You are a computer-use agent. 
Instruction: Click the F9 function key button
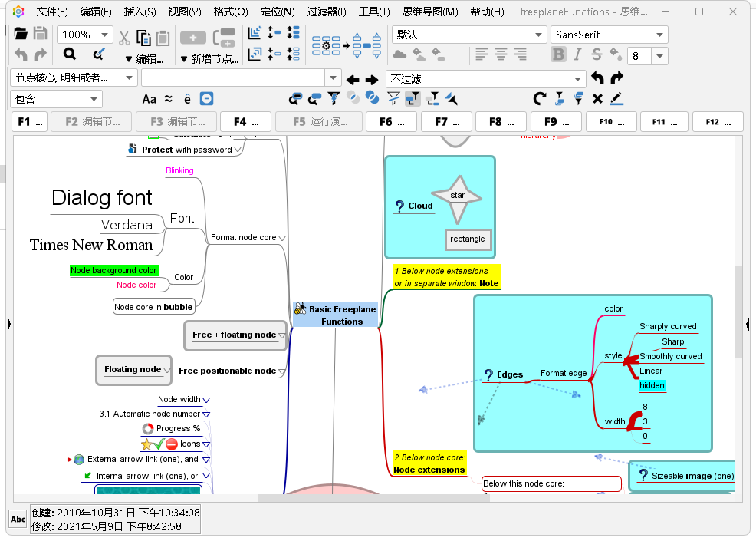[x=556, y=121]
